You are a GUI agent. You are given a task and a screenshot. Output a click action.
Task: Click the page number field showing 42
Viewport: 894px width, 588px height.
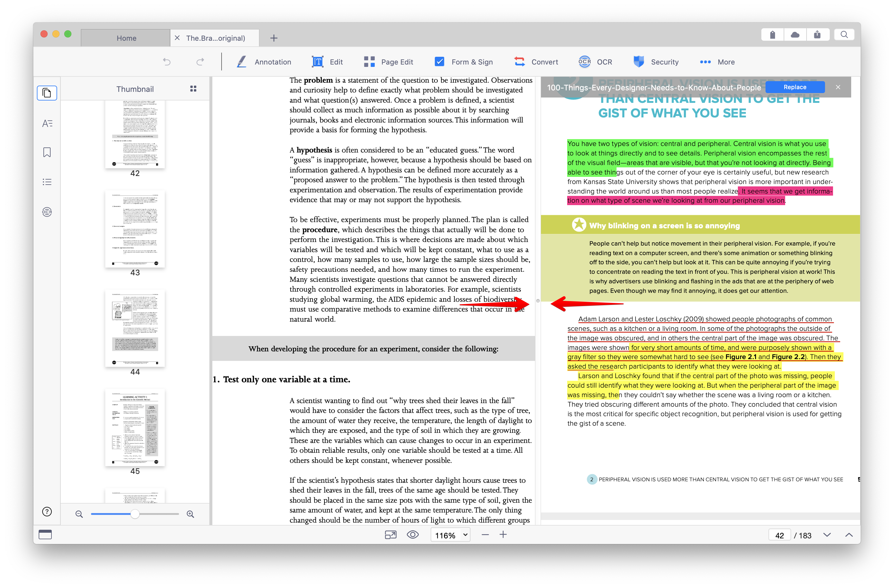pyautogui.click(x=779, y=535)
